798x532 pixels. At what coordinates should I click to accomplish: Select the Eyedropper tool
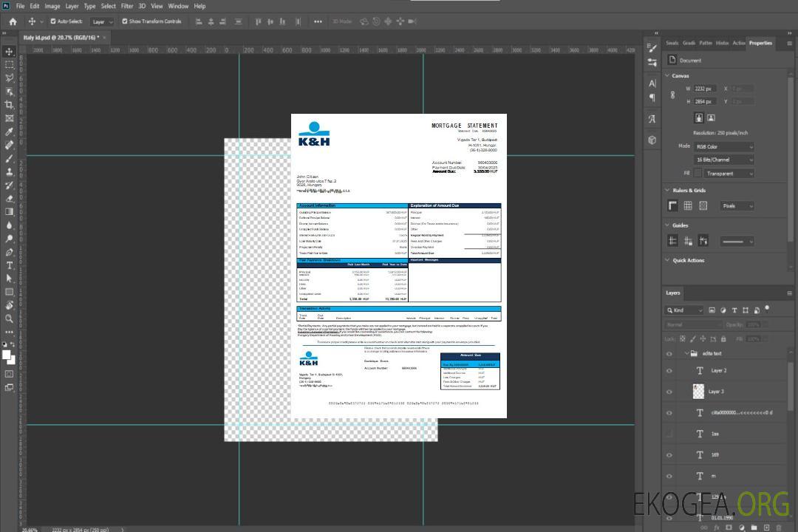pos(9,132)
